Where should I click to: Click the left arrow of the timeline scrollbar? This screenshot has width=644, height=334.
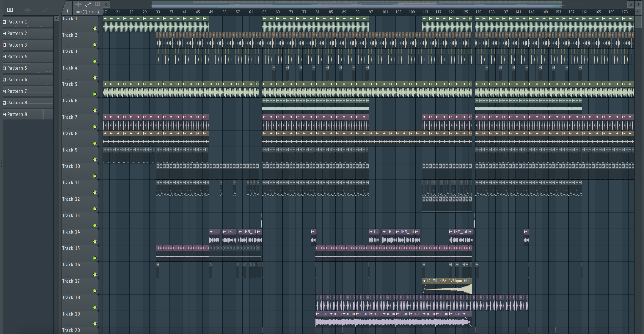[106, 4]
